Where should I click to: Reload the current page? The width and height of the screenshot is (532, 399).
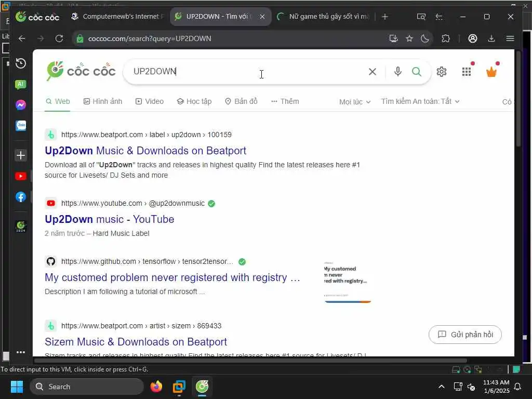[59, 38]
